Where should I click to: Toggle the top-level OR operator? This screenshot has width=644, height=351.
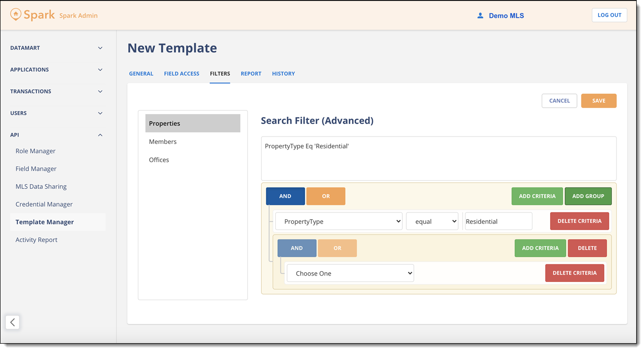[x=326, y=196]
